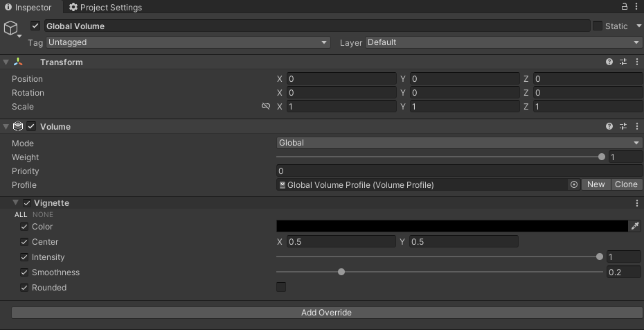Disable the Vignette Intensity override checkbox

coord(24,257)
